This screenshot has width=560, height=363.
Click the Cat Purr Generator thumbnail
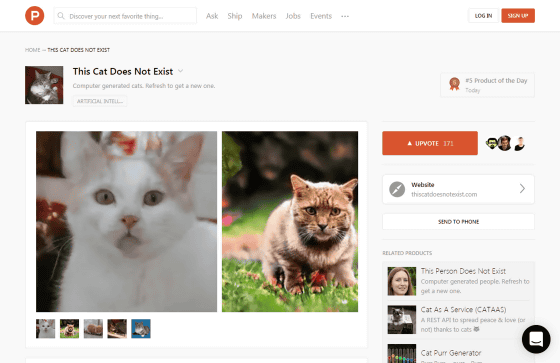click(x=402, y=354)
